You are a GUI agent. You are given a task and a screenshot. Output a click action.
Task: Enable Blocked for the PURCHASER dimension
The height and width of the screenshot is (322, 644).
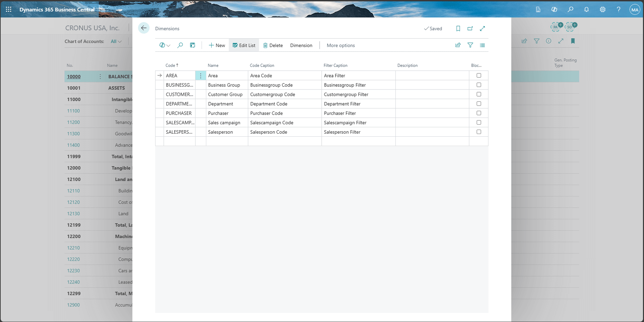[x=479, y=113]
